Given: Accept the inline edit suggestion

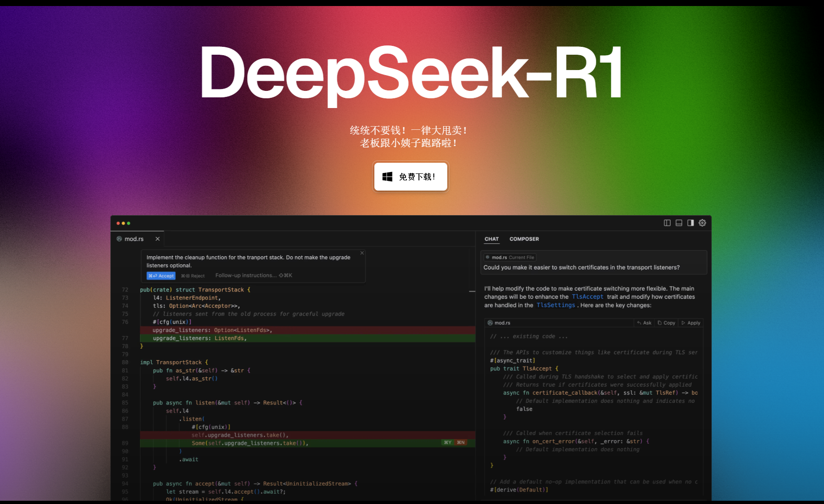Looking at the screenshot, I should coord(161,275).
